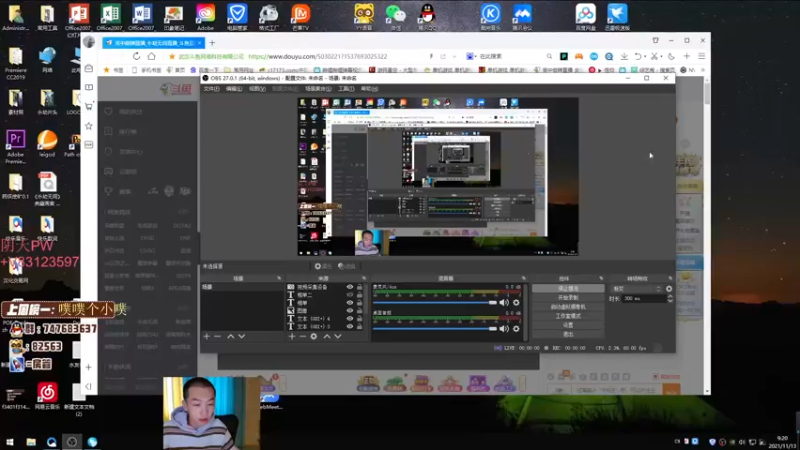Open OBS 视图(V) menu
This screenshot has height=450, width=800.
[257, 89]
